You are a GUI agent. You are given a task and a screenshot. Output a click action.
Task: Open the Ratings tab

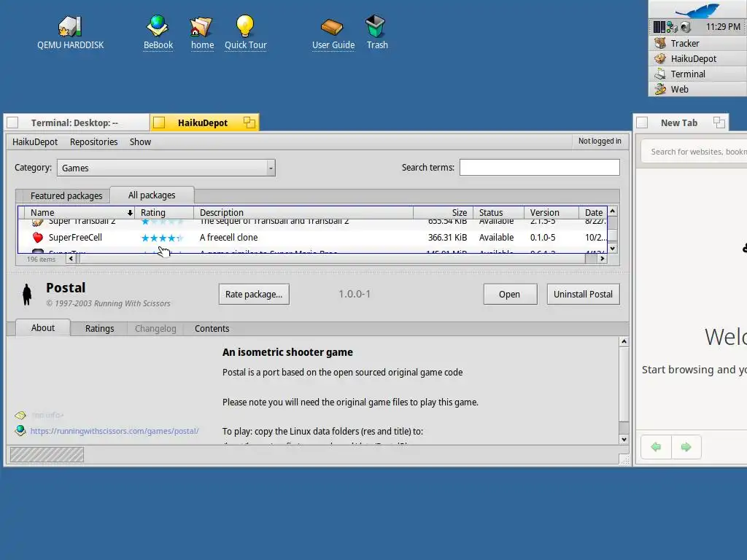click(x=99, y=329)
